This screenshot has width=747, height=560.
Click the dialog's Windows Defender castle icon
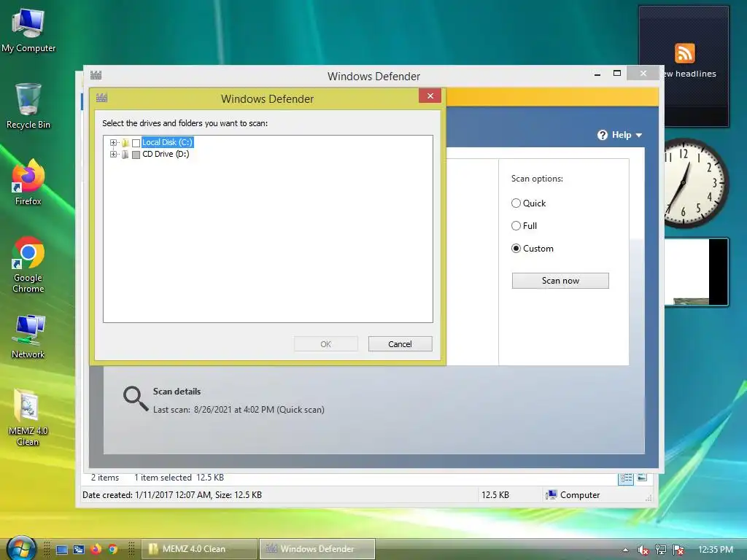point(101,98)
